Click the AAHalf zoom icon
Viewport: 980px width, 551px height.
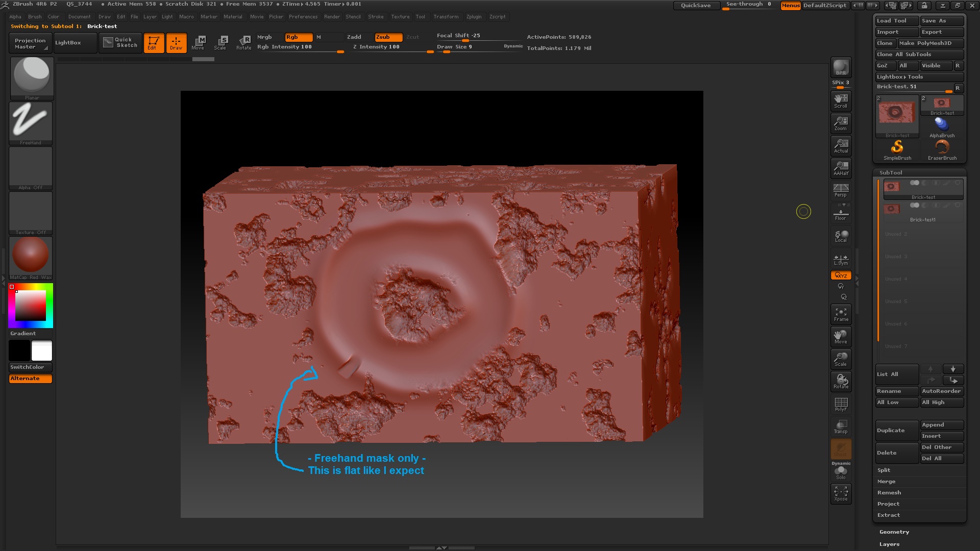pyautogui.click(x=841, y=167)
